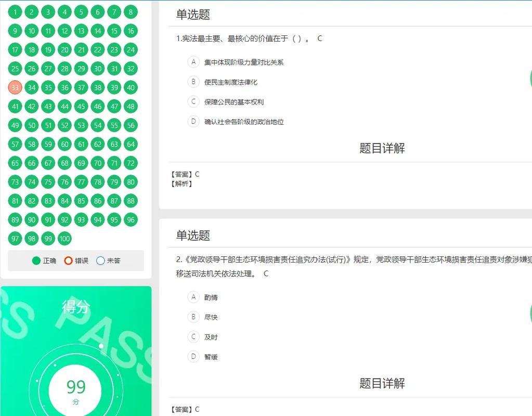Viewport: 532px width, 416px height.
Task: Click option text 保障公民的基本权利
Action: pos(234,102)
